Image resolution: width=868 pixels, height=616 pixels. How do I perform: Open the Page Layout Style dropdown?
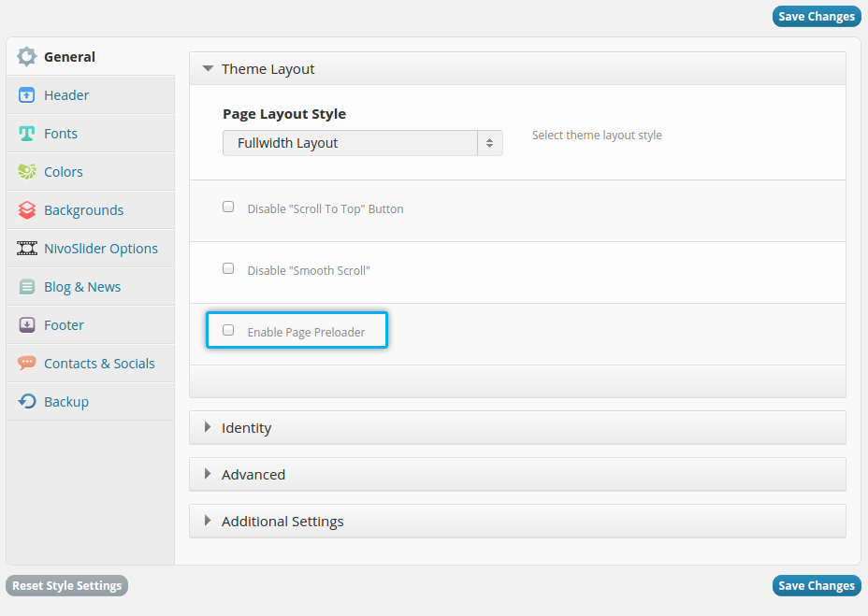pyautogui.click(x=362, y=143)
